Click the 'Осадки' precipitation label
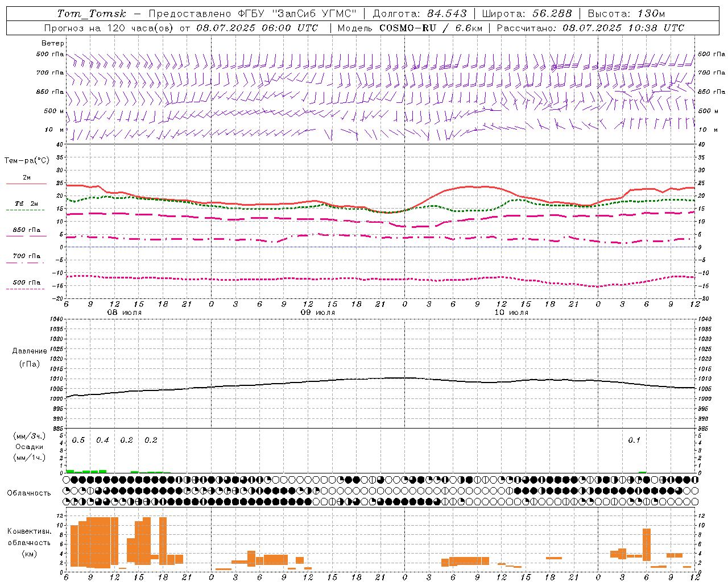The height and width of the screenshot is (582, 728). click(x=30, y=447)
